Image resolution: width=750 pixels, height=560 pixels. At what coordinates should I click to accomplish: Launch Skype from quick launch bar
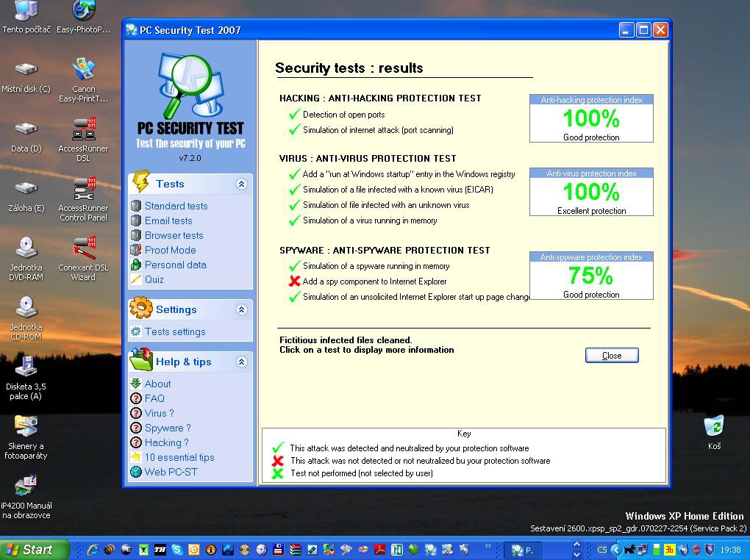pos(177,550)
